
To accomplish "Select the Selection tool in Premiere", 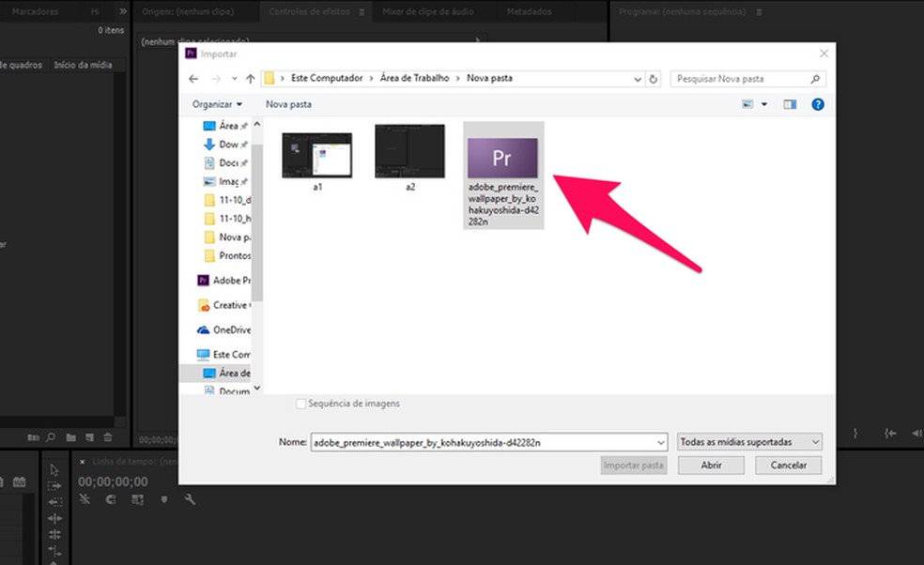I will (x=54, y=469).
